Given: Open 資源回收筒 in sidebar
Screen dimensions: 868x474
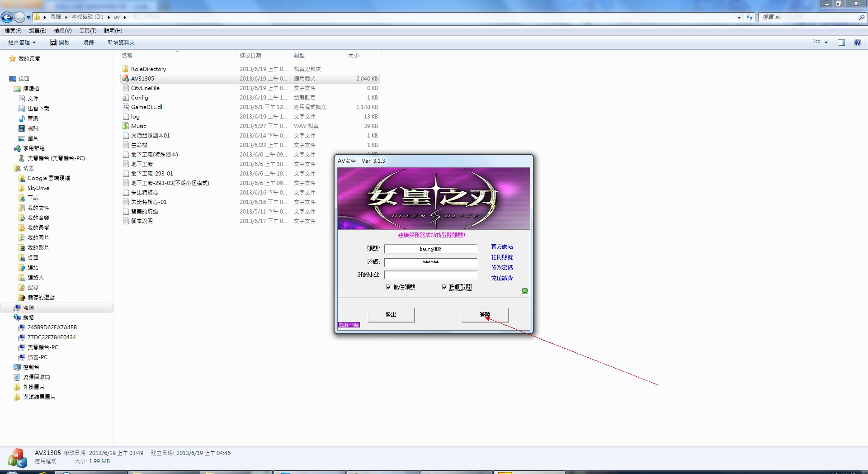Looking at the screenshot, I should click(x=32, y=377).
